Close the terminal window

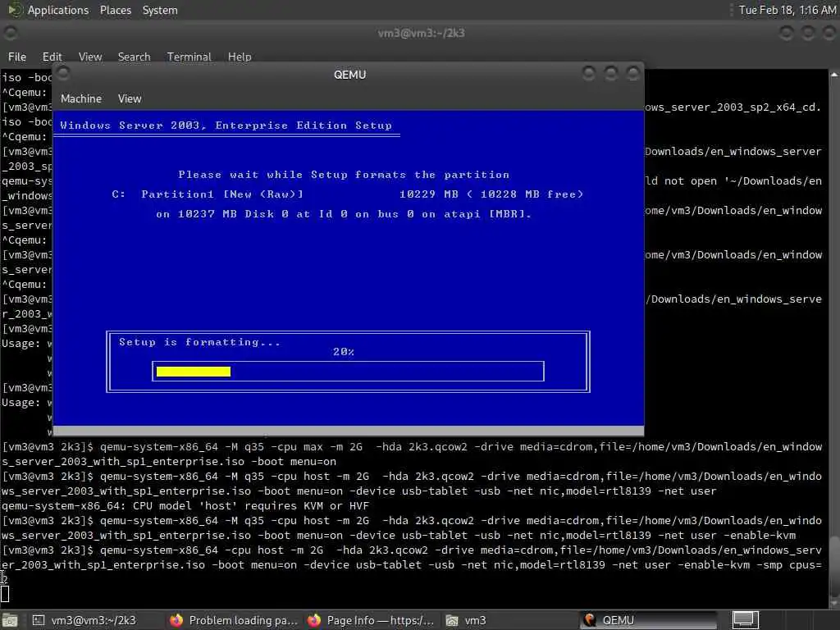829,33
